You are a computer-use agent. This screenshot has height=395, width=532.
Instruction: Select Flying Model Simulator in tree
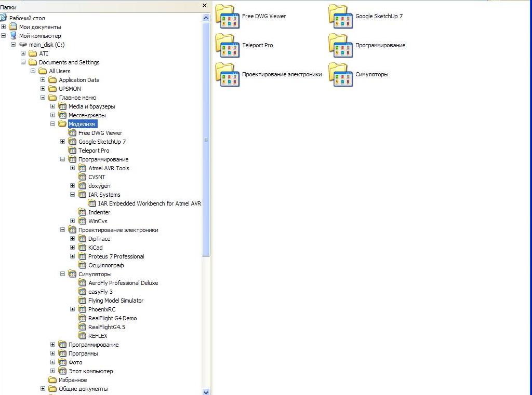pyautogui.click(x=116, y=301)
